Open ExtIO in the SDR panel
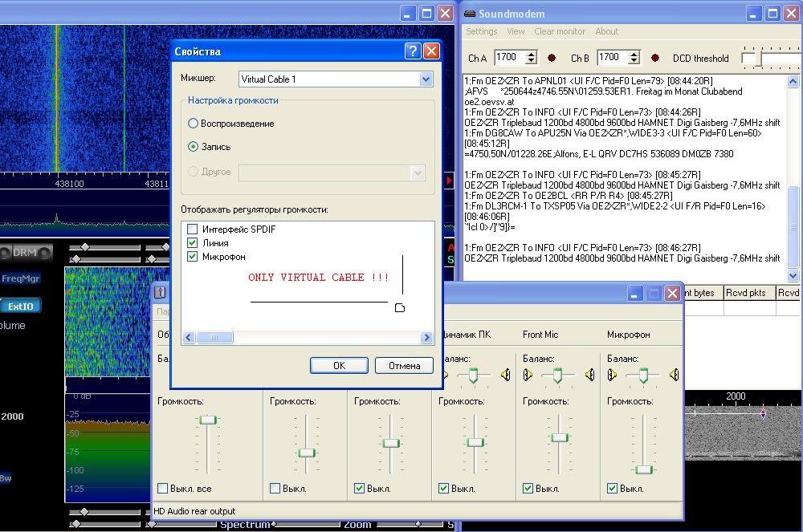803x532 pixels. (21, 306)
